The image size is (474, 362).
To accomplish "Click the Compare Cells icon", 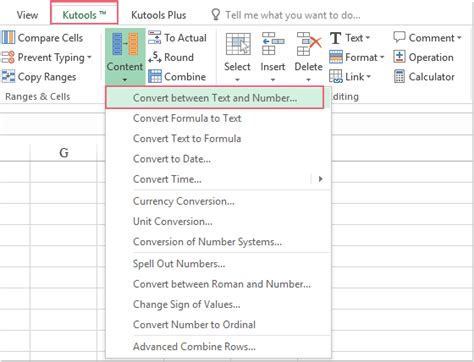I will (x=8, y=38).
